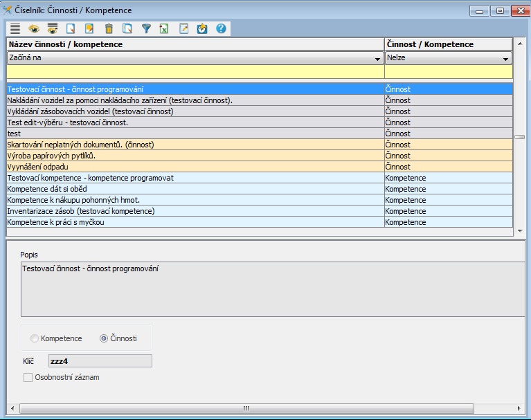
Task: Click the Klíč field containing zzz4
Action: (100, 360)
